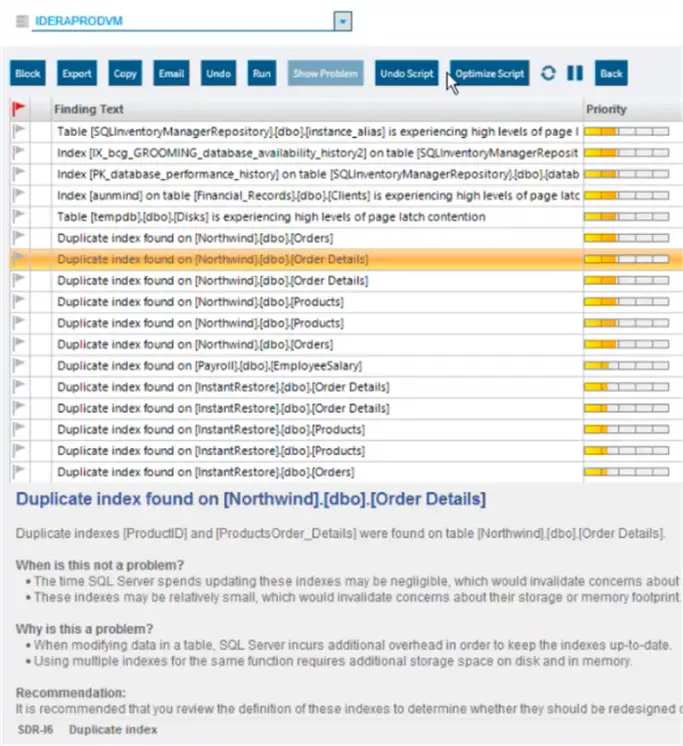This screenshot has width=683, height=746.
Task: Click the Optimize Script button
Action: click(x=489, y=73)
